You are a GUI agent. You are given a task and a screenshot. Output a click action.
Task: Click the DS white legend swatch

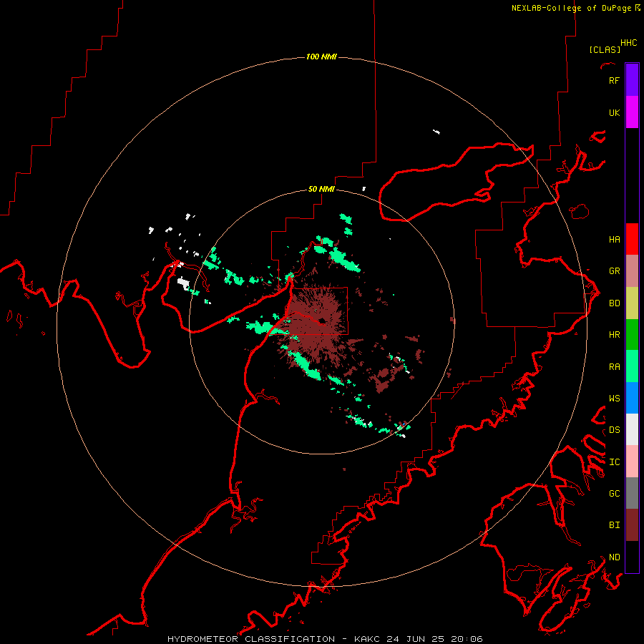(x=632, y=429)
